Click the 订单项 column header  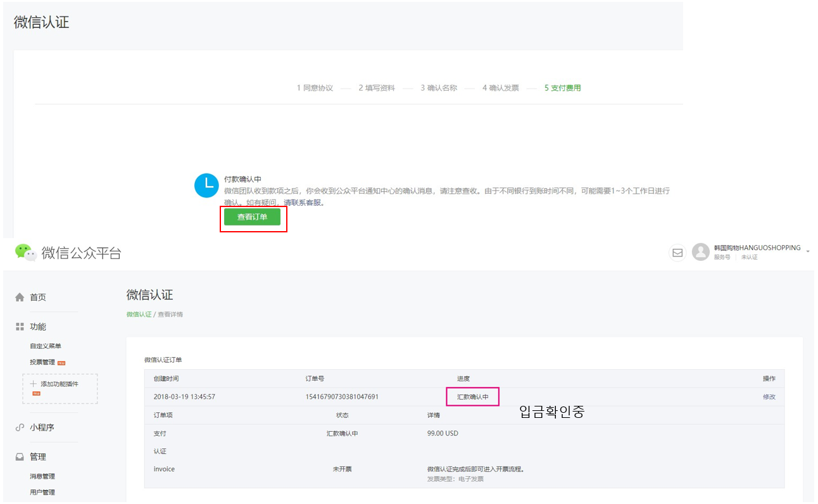point(163,415)
